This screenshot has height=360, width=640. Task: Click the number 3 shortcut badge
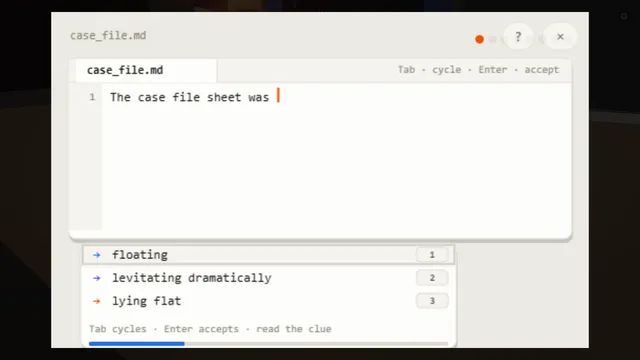(432, 301)
